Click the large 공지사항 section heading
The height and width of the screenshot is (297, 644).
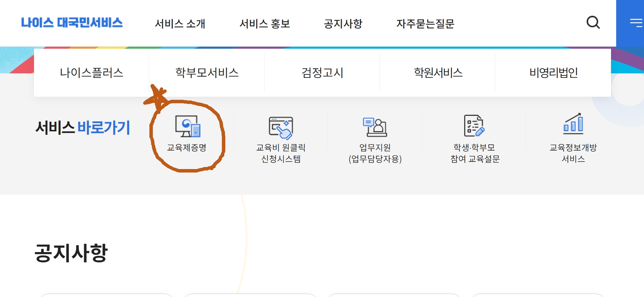pos(71,253)
